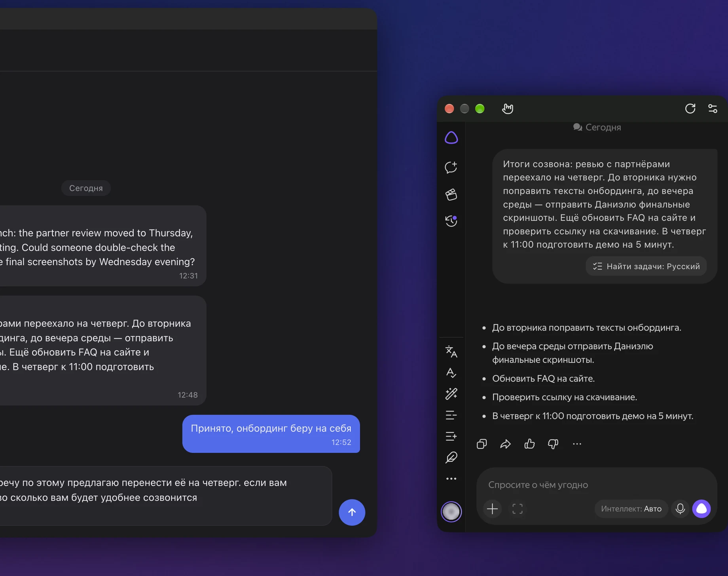Click the Russian message sent at 12:48
728x576 pixels.
(103, 350)
